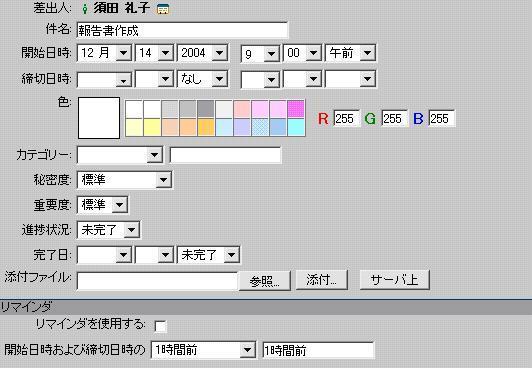Enable the リマインダを使用する checkbox
Screen dimensions: 532x368
click(x=160, y=327)
